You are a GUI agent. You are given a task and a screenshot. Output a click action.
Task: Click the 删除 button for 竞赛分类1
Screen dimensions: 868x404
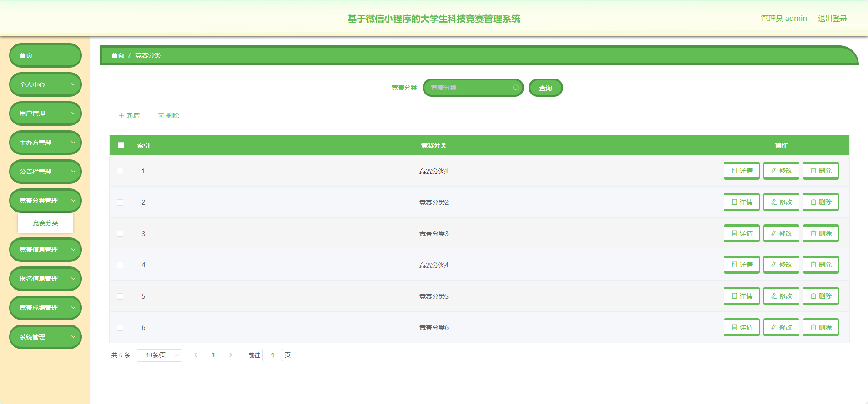pyautogui.click(x=821, y=171)
